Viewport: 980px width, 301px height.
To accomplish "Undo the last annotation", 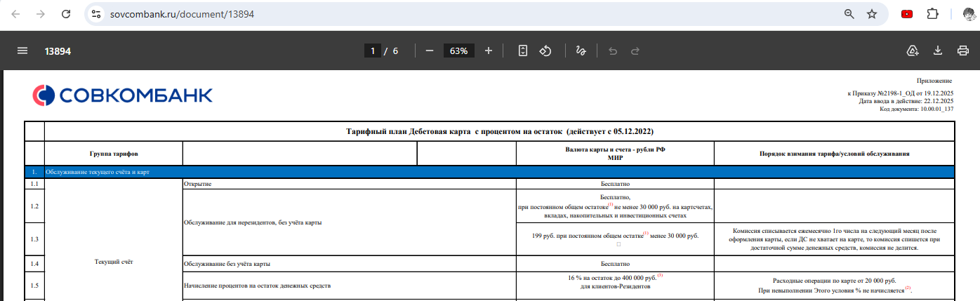I will 612,51.
